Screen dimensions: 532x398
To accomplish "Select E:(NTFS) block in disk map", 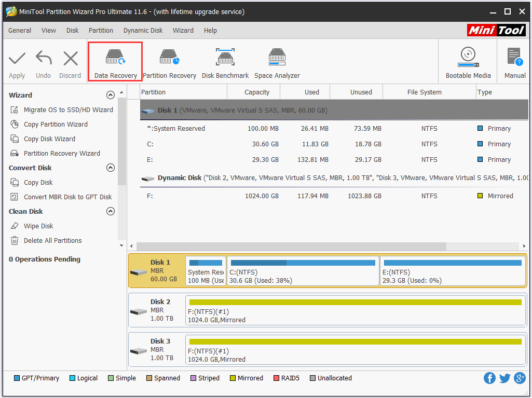I will click(453, 271).
